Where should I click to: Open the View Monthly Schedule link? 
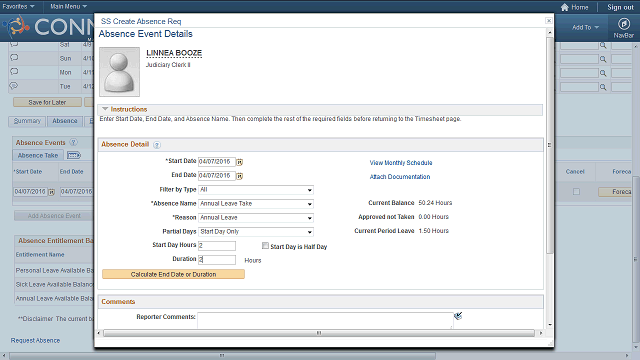click(x=401, y=163)
